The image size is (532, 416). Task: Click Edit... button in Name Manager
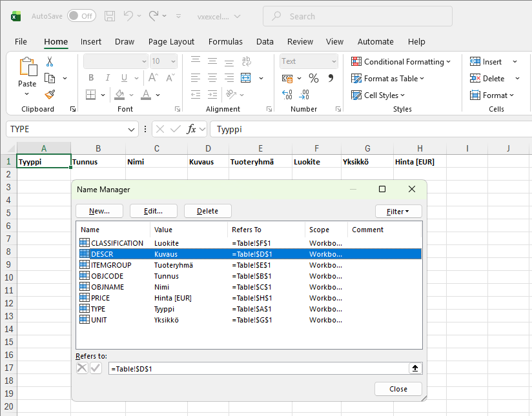pos(154,211)
